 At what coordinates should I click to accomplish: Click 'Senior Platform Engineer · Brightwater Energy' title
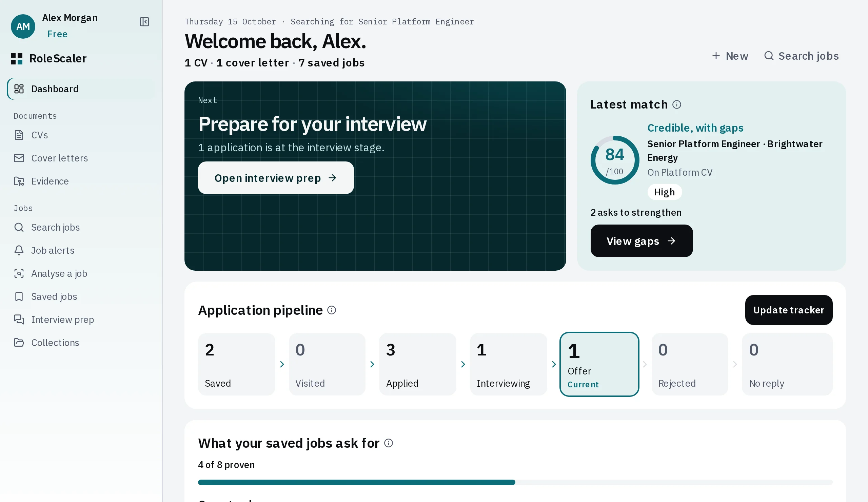(x=734, y=151)
